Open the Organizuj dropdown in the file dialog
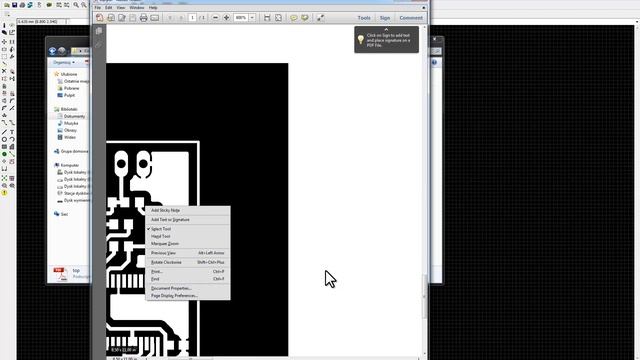Screen dimensions: 640x360 click(64, 62)
